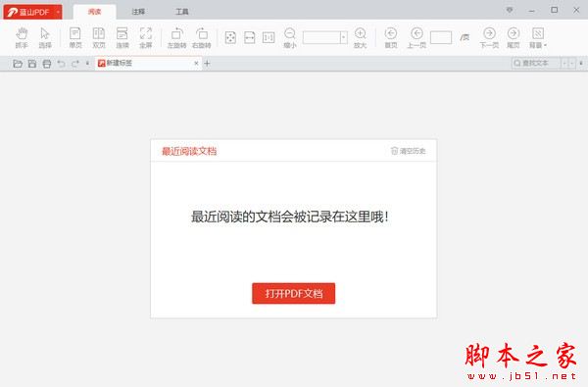Expand the search options arrow at far right
Screen dimensions: 588x387
tap(581, 63)
